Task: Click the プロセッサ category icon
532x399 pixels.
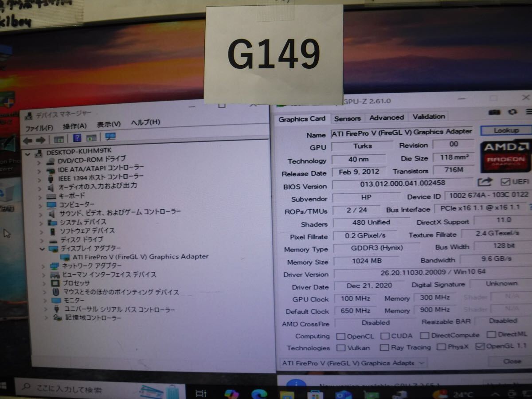Action: [x=55, y=283]
